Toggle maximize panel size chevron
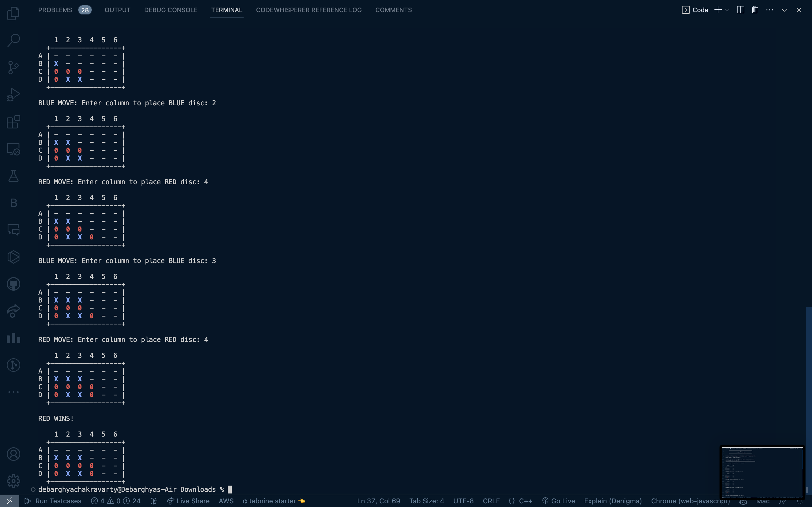 (784, 10)
